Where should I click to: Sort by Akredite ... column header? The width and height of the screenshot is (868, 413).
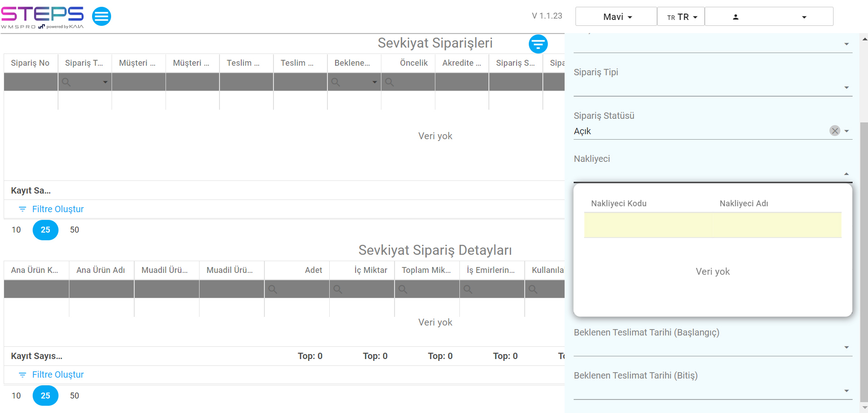[x=462, y=63]
